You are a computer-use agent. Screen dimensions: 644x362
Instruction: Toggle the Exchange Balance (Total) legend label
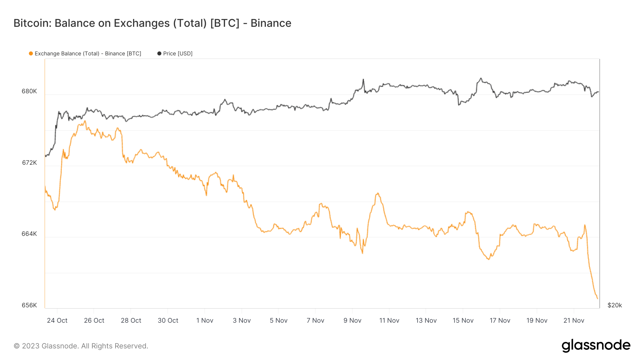88,54
